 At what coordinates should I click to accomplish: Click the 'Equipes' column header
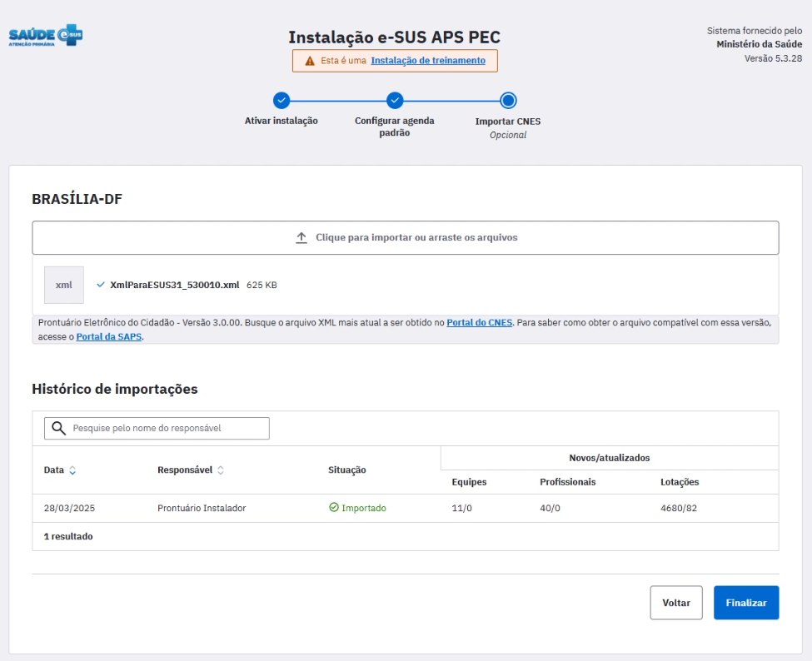click(469, 482)
